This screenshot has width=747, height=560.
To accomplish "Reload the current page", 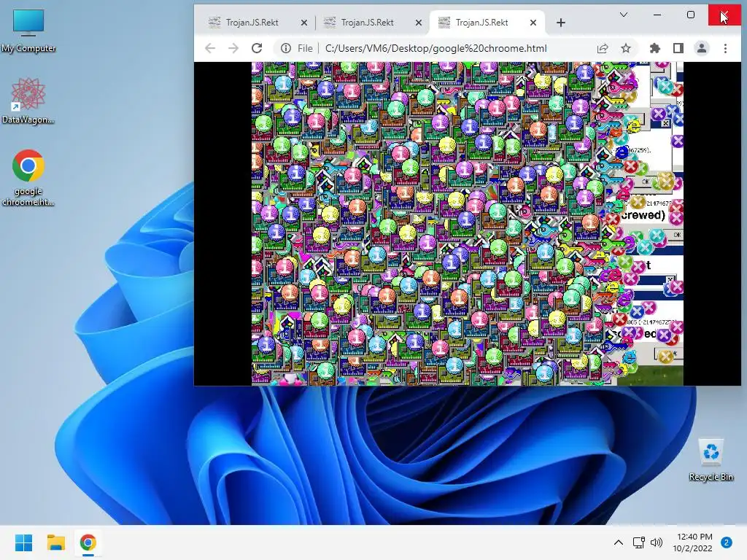I will click(x=257, y=48).
